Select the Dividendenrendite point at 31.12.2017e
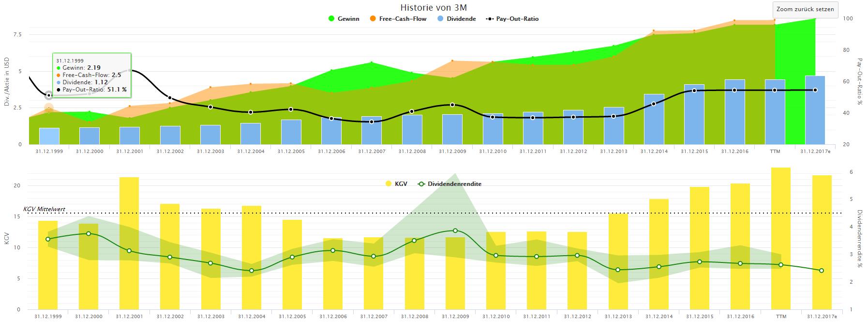Screen dimensions: 868x322 pyautogui.click(x=822, y=271)
